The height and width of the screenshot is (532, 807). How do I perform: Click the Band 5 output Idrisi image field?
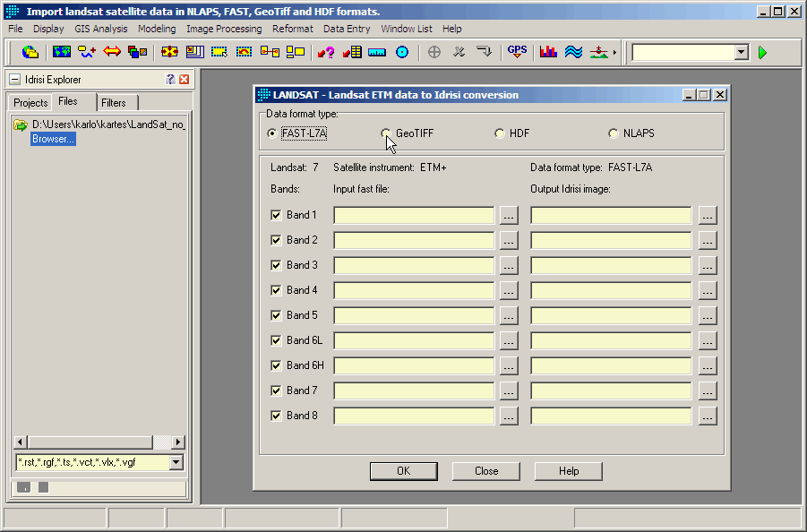pyautogui.click(x=611, y=315)
